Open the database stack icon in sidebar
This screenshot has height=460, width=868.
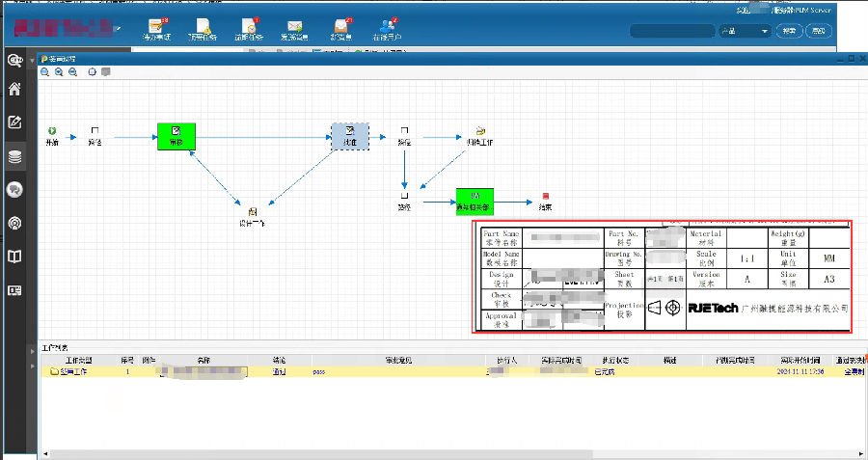(14, 156)
